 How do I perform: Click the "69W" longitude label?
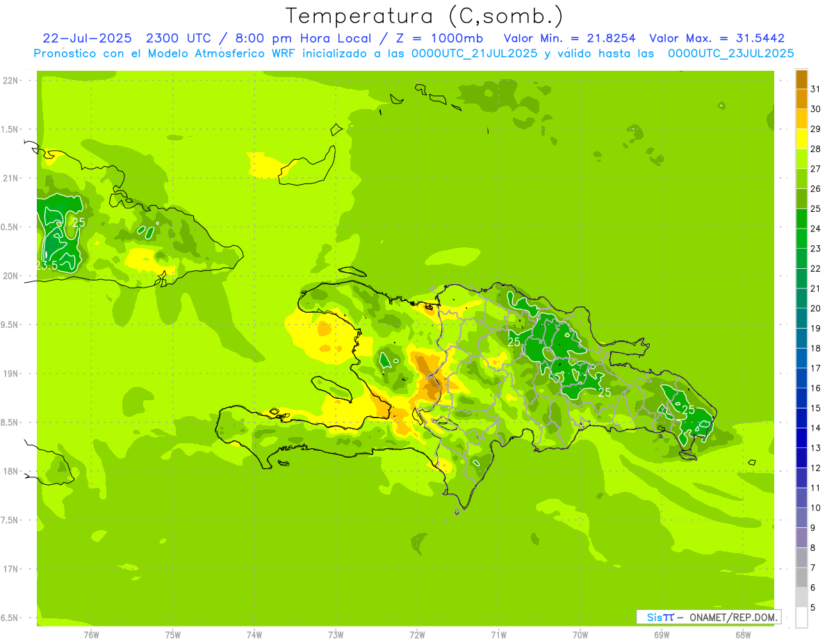click(662, 634)
